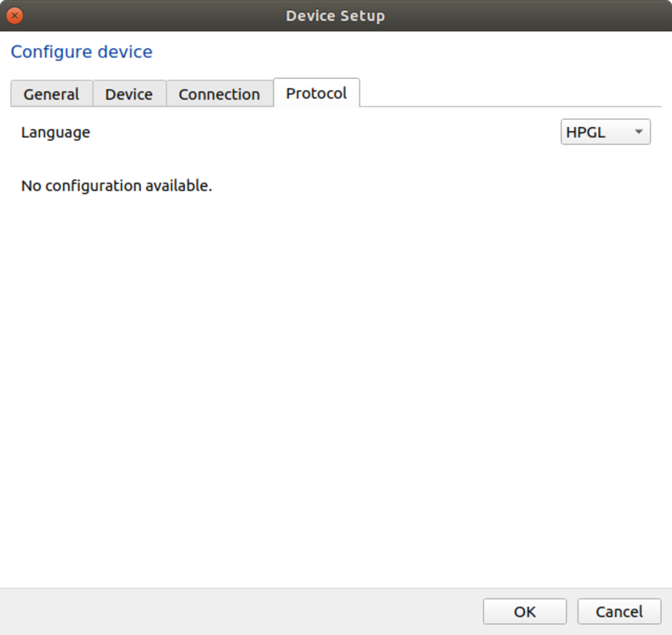Go to the Connection tab

coord(219,94)
